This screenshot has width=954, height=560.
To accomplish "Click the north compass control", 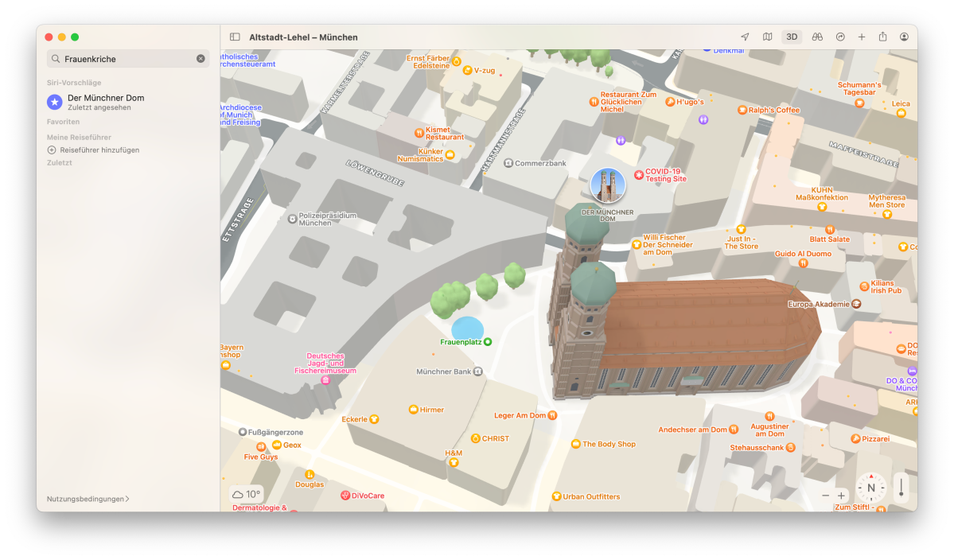I will click(871, 488).
